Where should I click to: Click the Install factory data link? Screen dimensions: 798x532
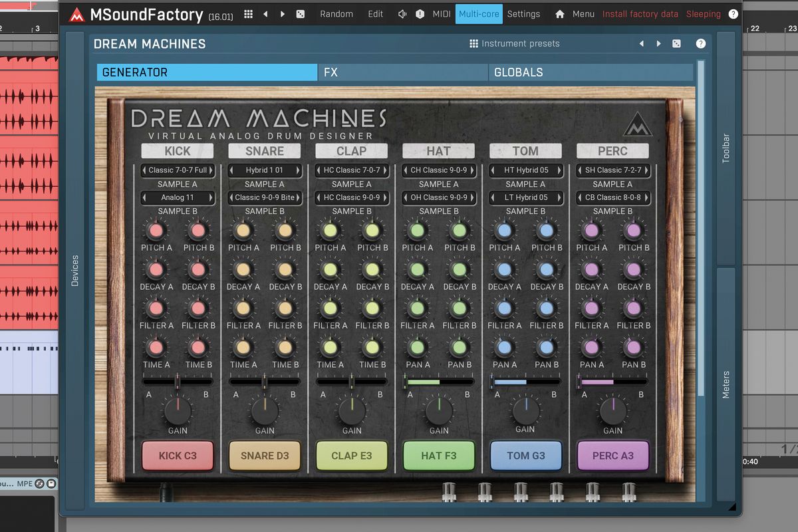point(640,13)
